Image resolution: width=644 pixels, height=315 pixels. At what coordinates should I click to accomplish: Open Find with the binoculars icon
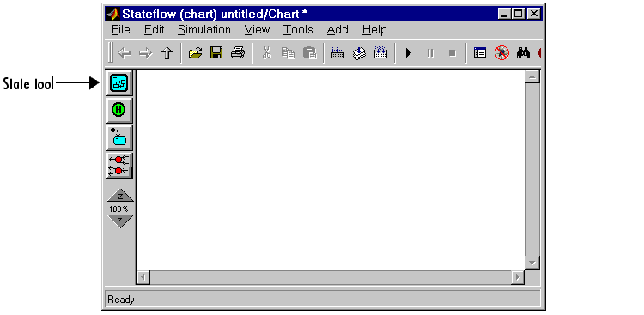(x=523, y=53)
